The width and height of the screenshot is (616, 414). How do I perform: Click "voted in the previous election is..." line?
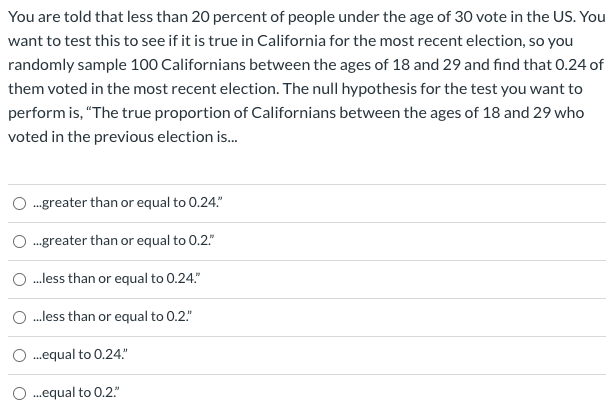tap(123, 137)
